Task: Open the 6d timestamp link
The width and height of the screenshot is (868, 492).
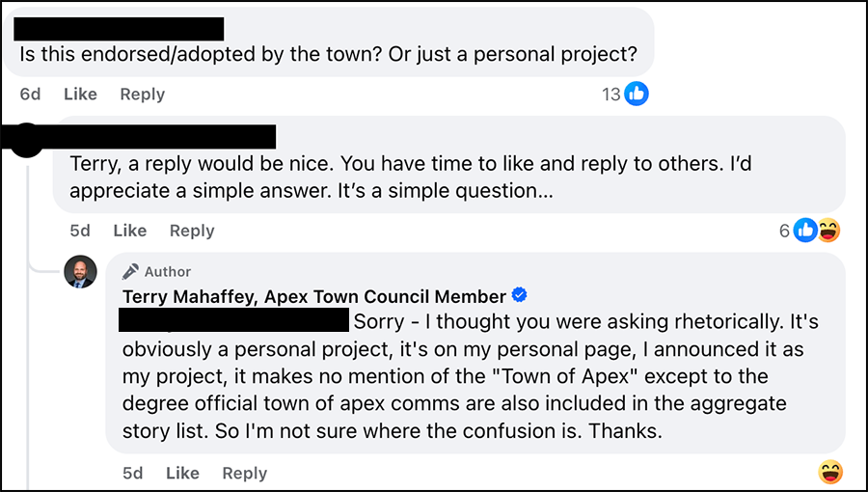Action: click(x=30, y=95)
